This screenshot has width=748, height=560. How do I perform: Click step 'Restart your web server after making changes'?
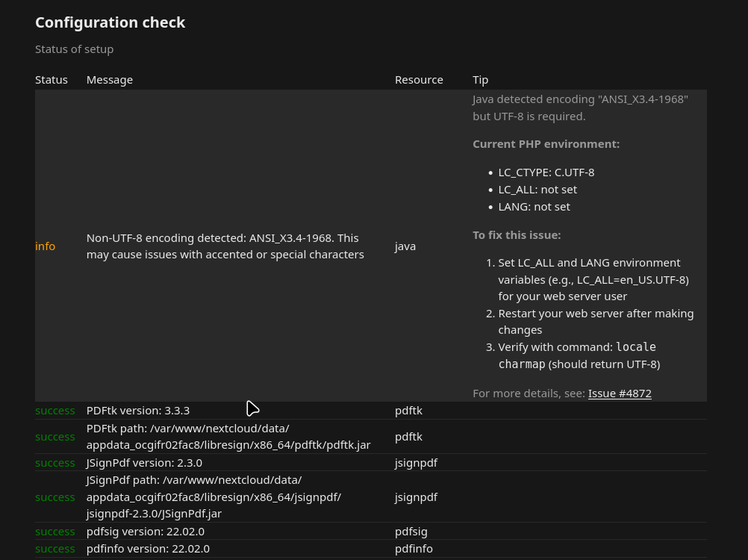coord(596,322)
